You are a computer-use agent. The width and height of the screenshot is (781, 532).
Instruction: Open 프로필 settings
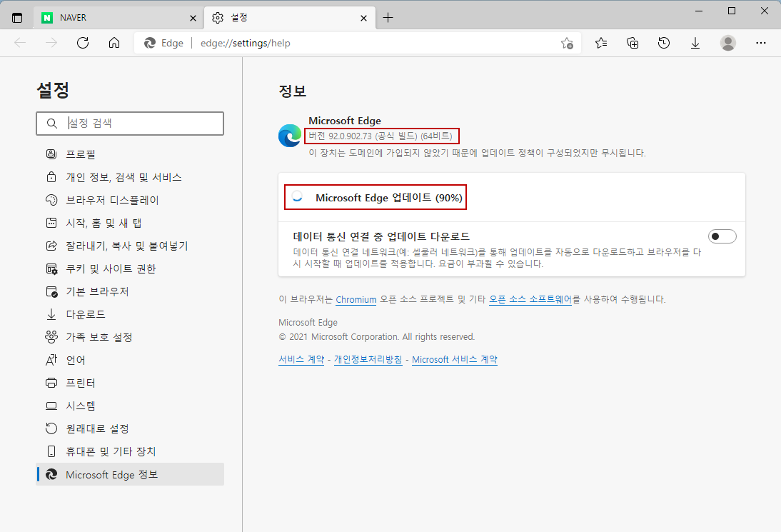[x=130, y=154]
